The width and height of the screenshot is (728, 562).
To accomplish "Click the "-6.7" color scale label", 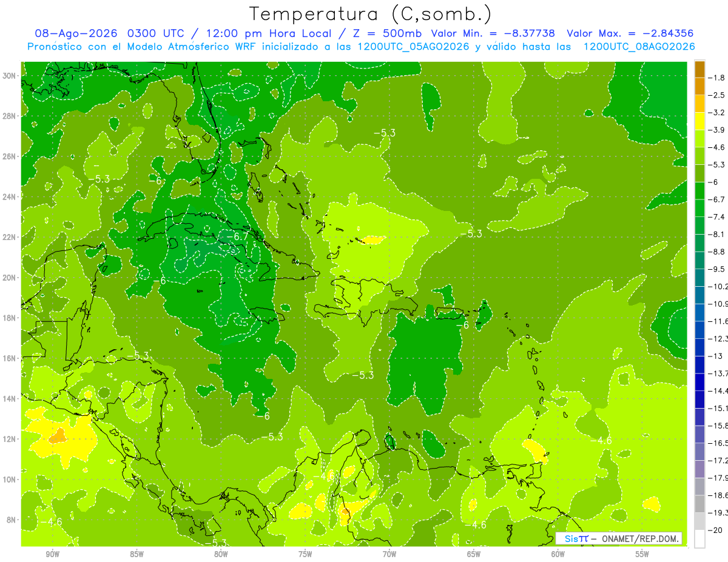I will (717, 199).
